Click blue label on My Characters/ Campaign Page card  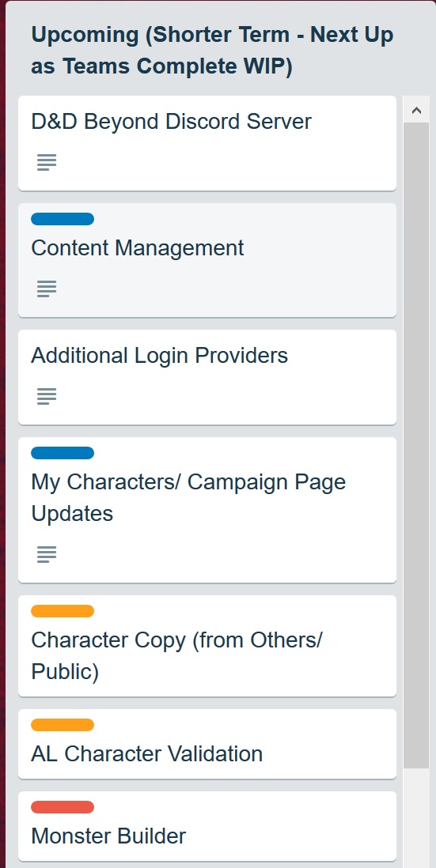click(63, 454)
